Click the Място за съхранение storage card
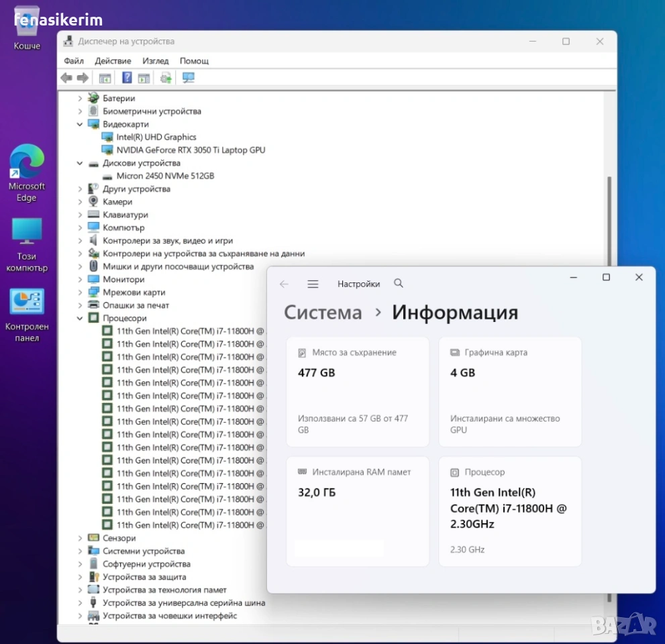 (x=357, y=392)
